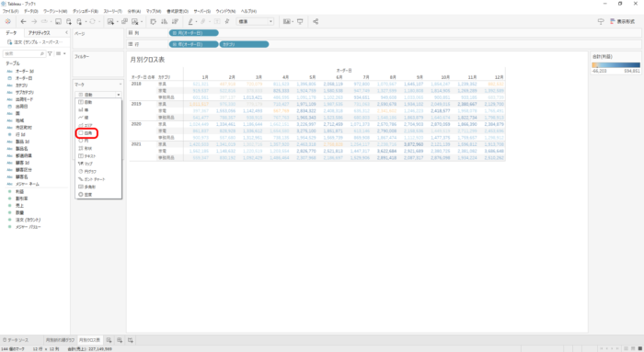Image resolution: width=644 pixels, height=352 pixels.
Task: Click the filter funnel icon in the Data pane
Action: click(x=50, y=53)
